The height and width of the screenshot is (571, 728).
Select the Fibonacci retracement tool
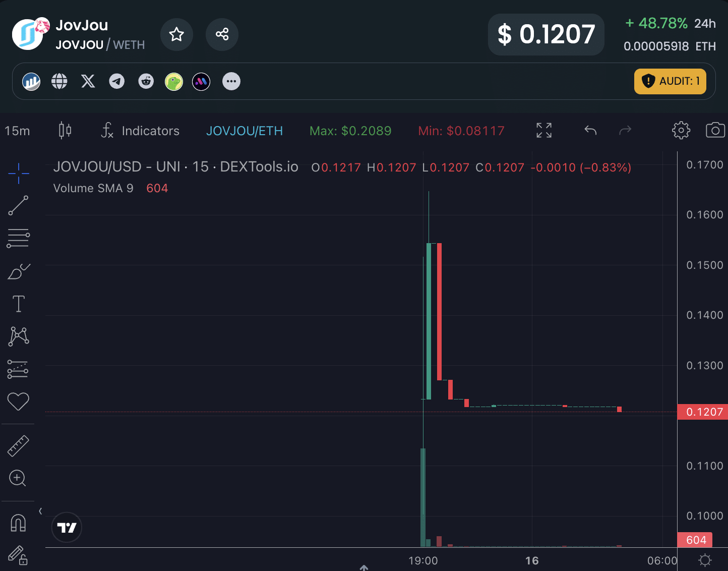[x=19, y=238]
